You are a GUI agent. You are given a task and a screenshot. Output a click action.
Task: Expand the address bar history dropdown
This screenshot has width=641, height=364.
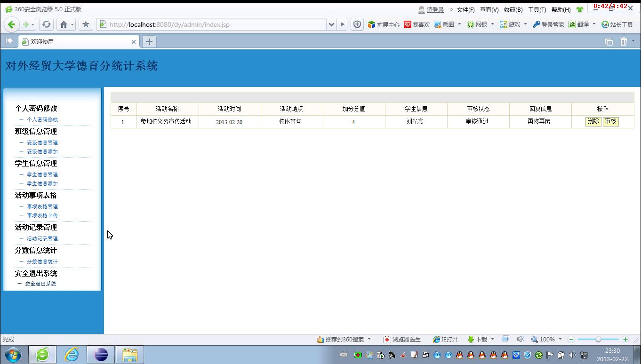point(331,24)
